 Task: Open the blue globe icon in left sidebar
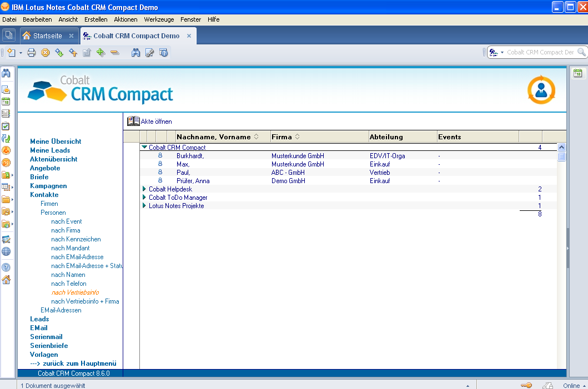[x=6, y=251]
